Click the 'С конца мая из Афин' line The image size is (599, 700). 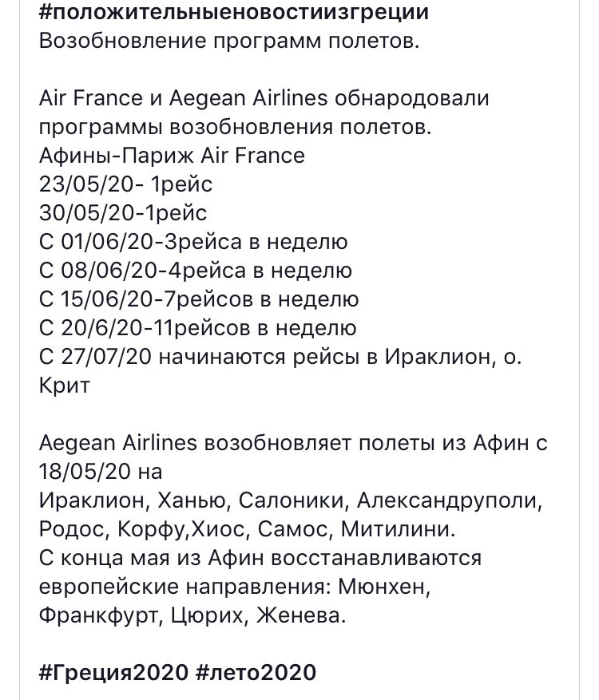coord(260,558)
